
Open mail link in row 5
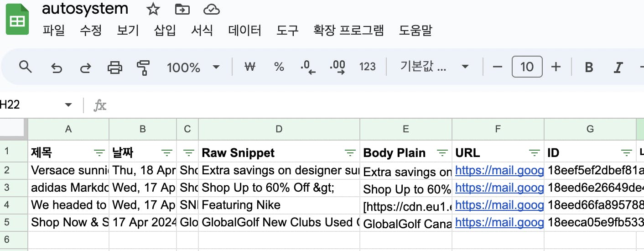[x=499, y=223]
